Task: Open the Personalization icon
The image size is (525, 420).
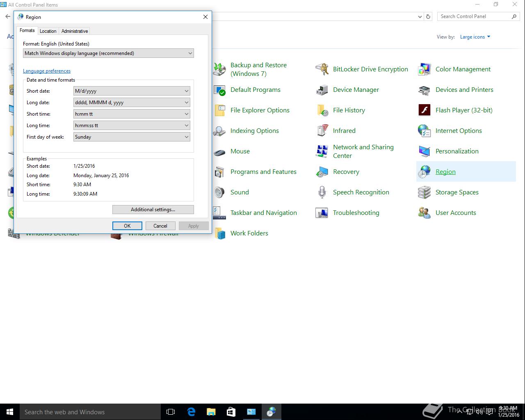Action: pyautogui.click(x=425, y=151)
